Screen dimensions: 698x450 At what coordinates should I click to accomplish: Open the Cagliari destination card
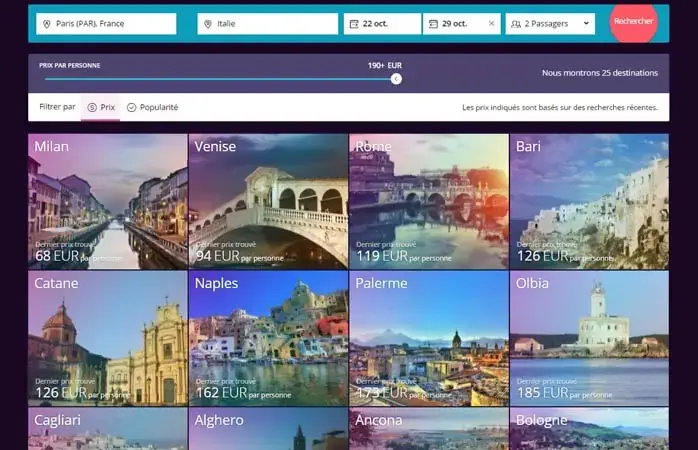pyautogui.click(x=108, y=429)
